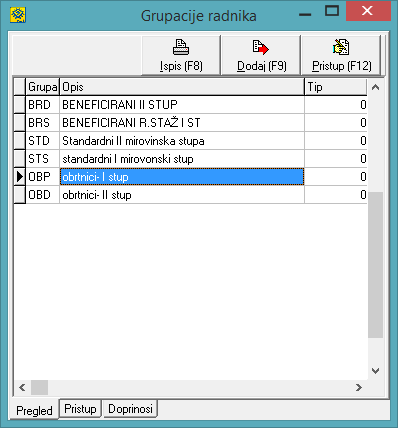Click the Dodaj (F9) add button
The height and width of the screenshot is (428, 398).
[x=261, y=56]
